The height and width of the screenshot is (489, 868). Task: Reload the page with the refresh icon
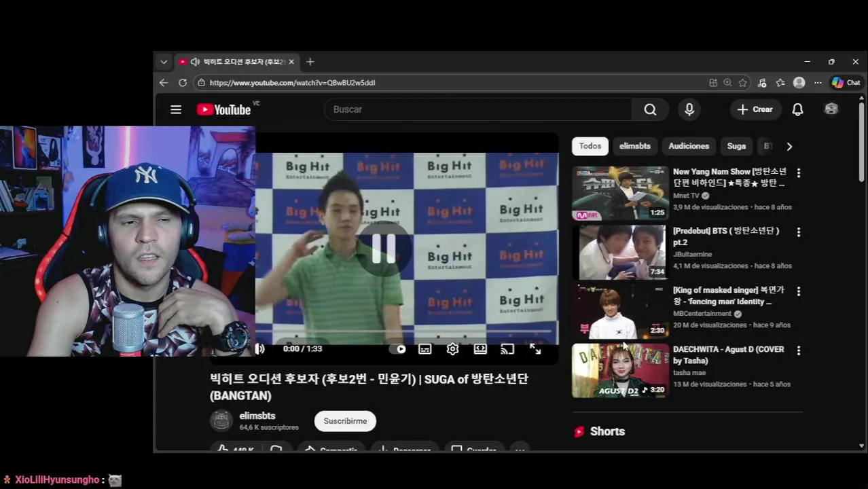(183, 83)
